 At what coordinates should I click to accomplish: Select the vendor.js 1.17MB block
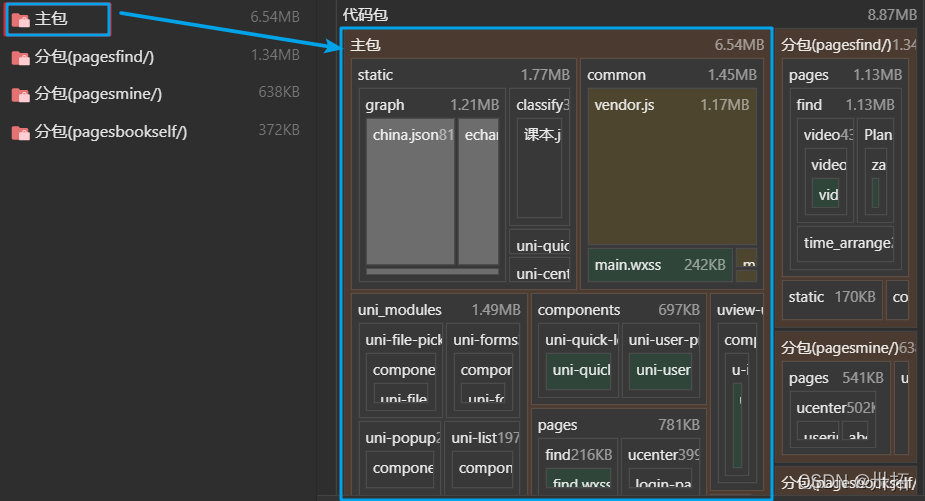click(672, 166)
